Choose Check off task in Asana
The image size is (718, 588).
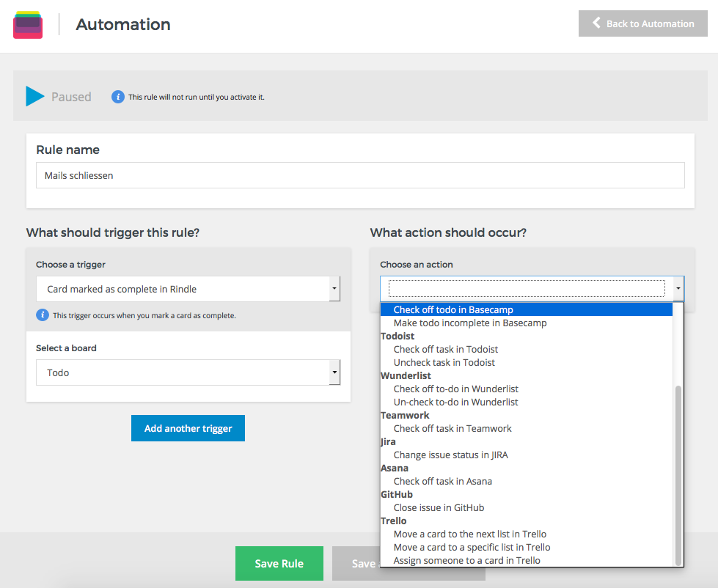coord(526,482)
